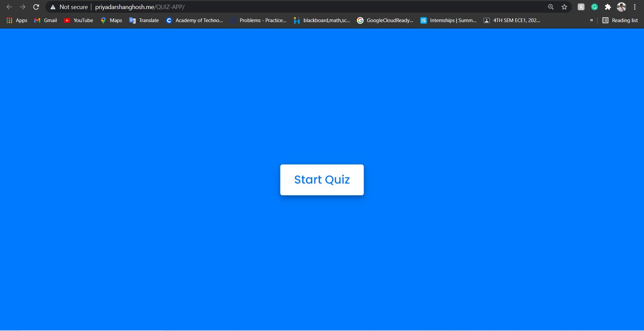Reload the page with the refresh icon
Screen dimensions: 644x331
(36, 7)
